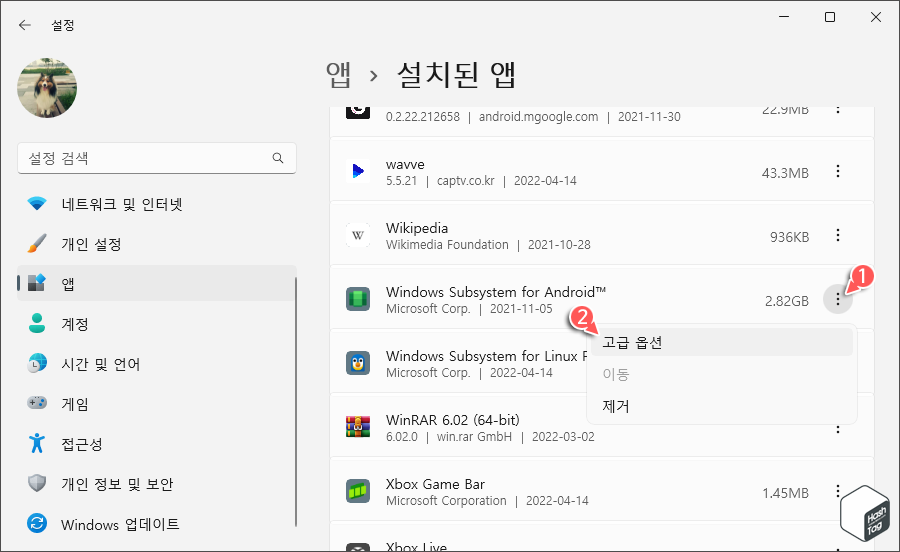Select the wavve app name

click(405, 164)
